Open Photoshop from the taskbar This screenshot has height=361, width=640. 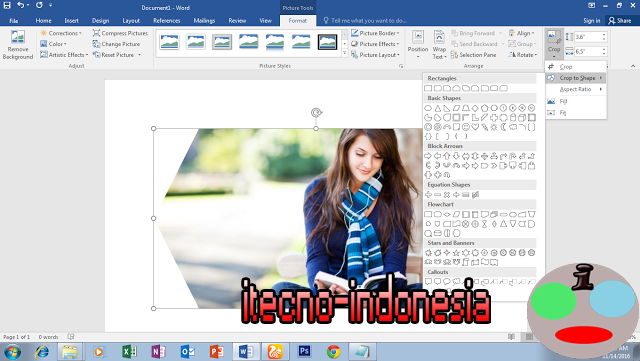(304, 352)
